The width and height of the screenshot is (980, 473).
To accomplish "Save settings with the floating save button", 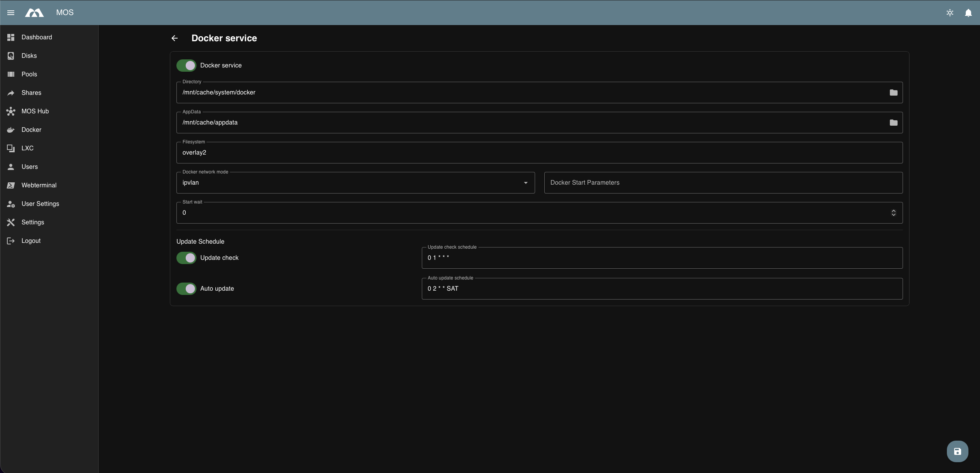I will click(957, 451).
